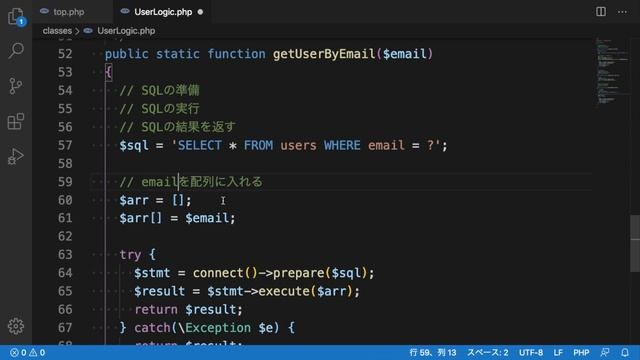This screenshot has height=360, width=640.
Task: Click the vertical editor scrollbar thumb
Action: pos(635,243)
